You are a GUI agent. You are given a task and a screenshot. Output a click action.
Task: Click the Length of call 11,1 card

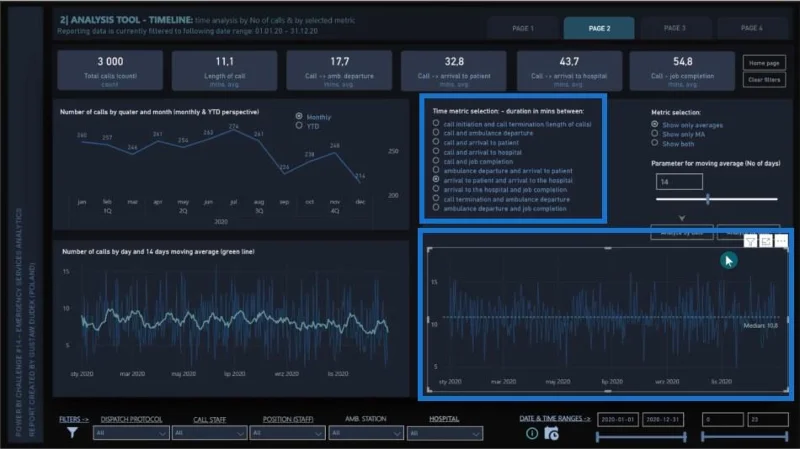click(x=224, y=70)
